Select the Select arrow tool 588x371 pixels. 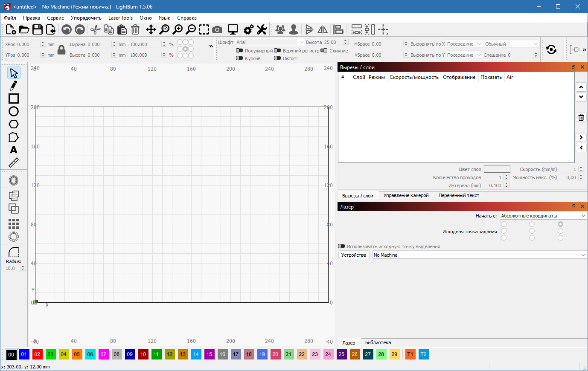(14, 73)
